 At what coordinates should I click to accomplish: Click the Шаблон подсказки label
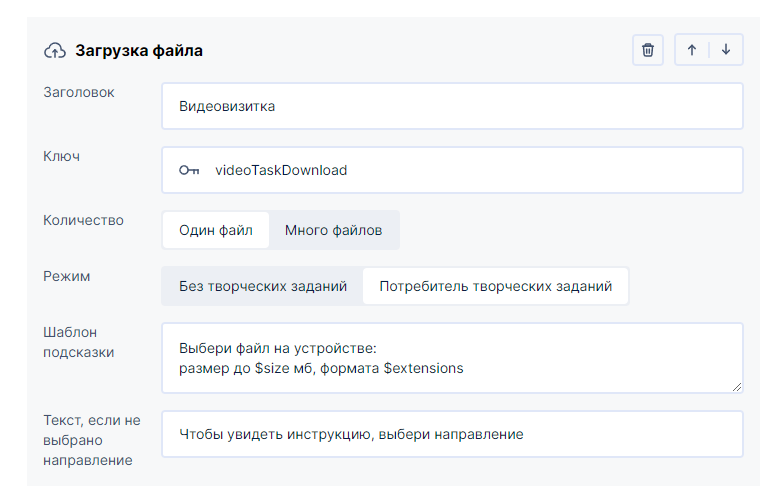pos(78,342)
